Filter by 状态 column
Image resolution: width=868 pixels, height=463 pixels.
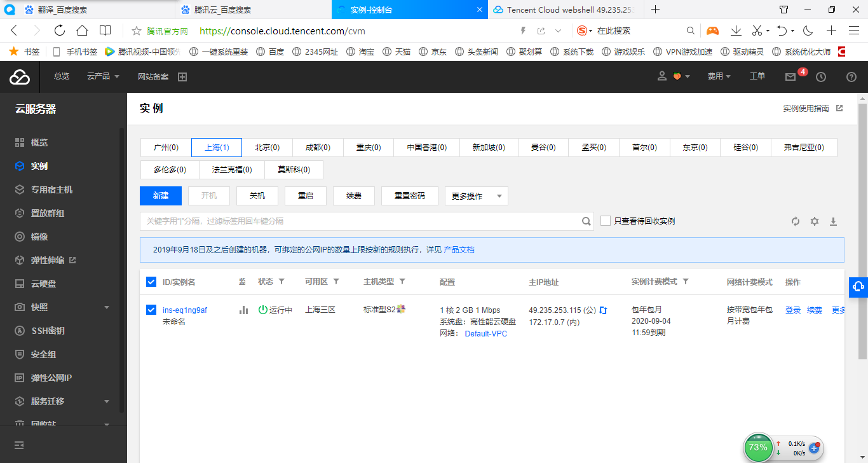(281, 282)
